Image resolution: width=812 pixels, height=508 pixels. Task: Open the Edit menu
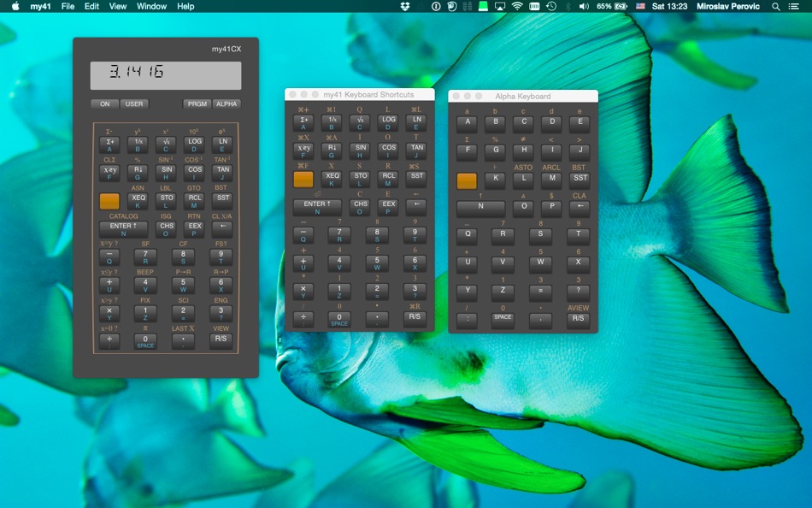point(91,6)
